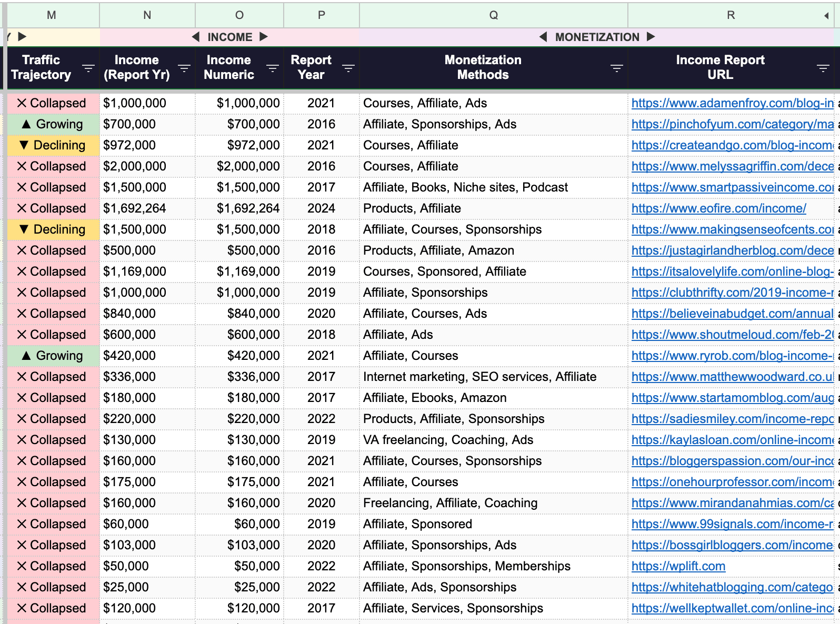Open the Traffic Trajectory column filter

point(88,68)
